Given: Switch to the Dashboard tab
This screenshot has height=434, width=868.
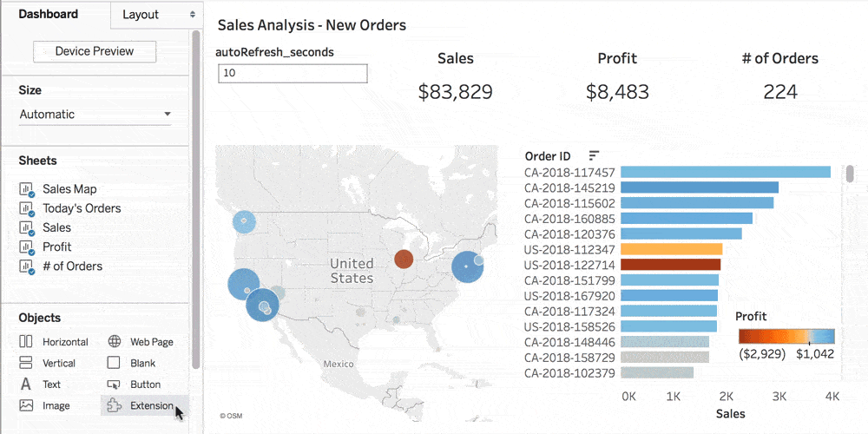Looking at the screenshot, I should coord(49,14).
